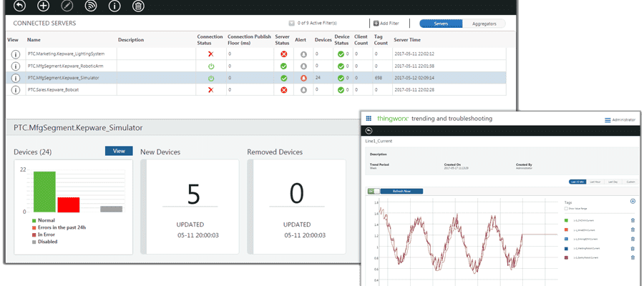Add a new server with plus icon
The width and height of the screenshot is (644, 286).
43,6
